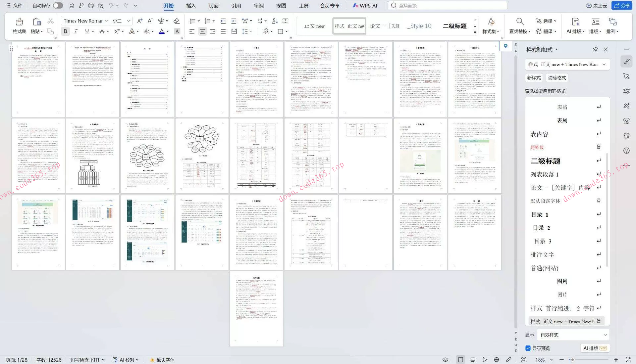Viewport: 636px width, 364px height.
Task: Click the print icon in quick toolbar
Action: 91,5
